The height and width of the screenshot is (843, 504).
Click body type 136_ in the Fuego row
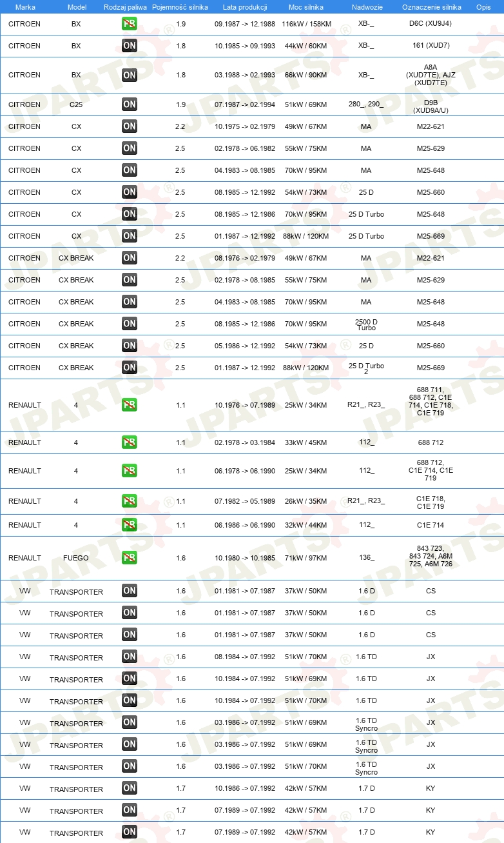pos(366,558)
